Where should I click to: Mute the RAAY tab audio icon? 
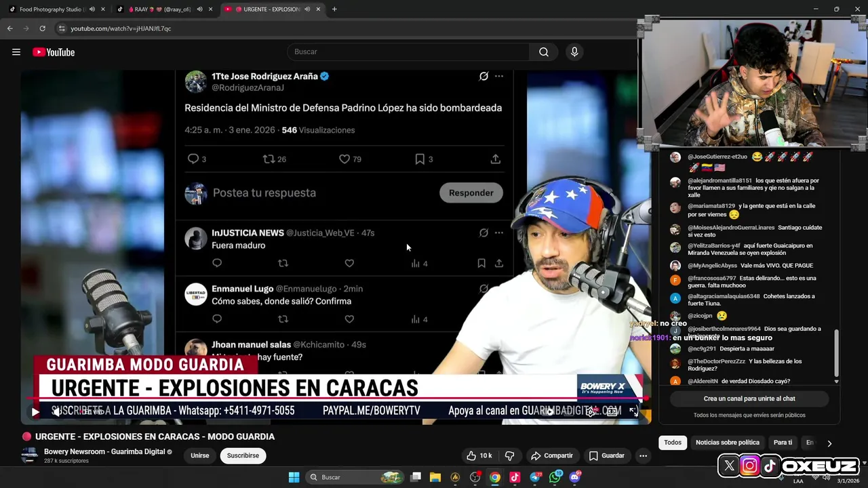[x=199, y=9]
